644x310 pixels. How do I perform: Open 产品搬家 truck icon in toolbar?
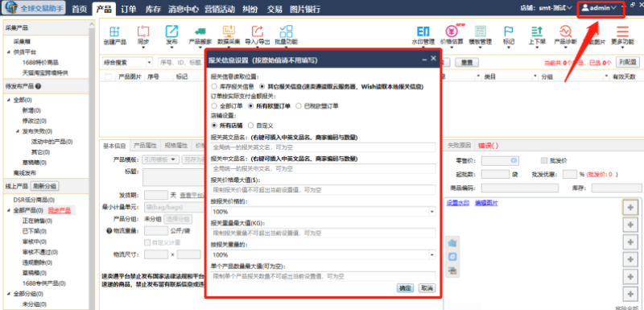pyautogui.click(x=200, y=31)
